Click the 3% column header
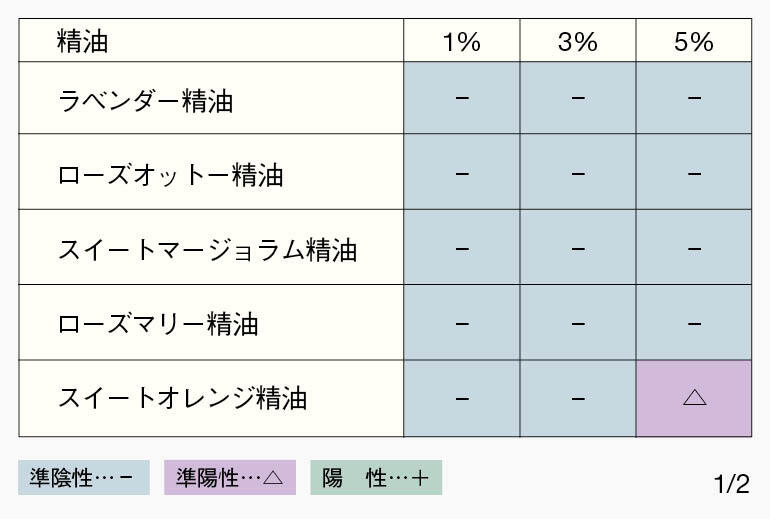This screenshot has width=770, height=519. [578, 41]
